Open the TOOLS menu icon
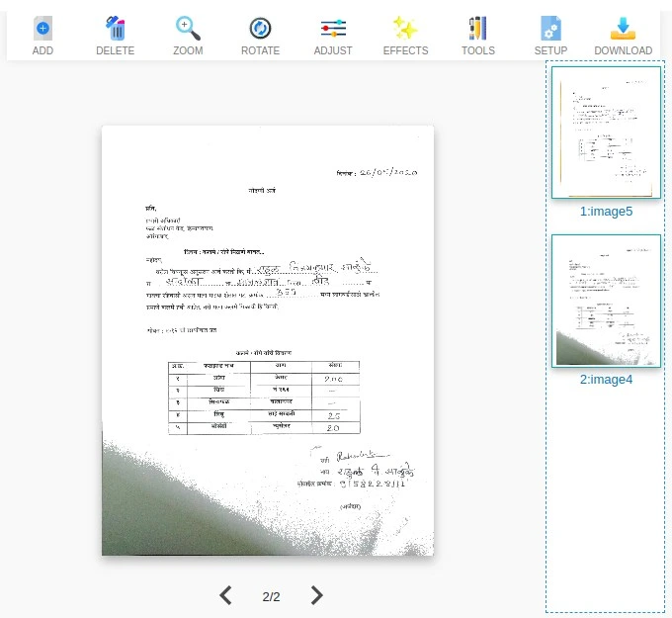Image resolution: width=672 pixels, height=618 pixels. 477,29
